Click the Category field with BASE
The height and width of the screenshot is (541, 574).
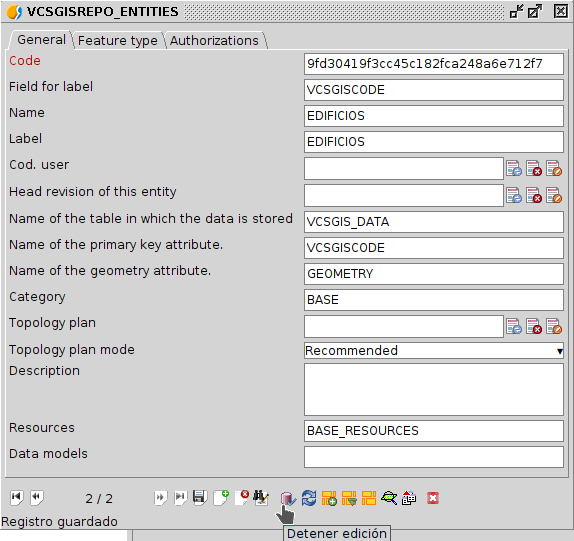(434, 300)
